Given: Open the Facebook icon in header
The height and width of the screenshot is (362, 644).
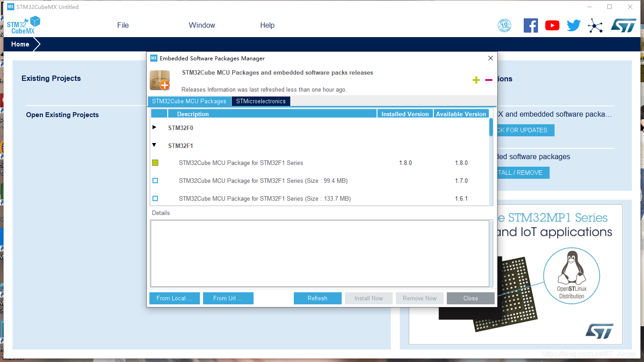Looking at the screenshot, I should click(x=530, y=25).
